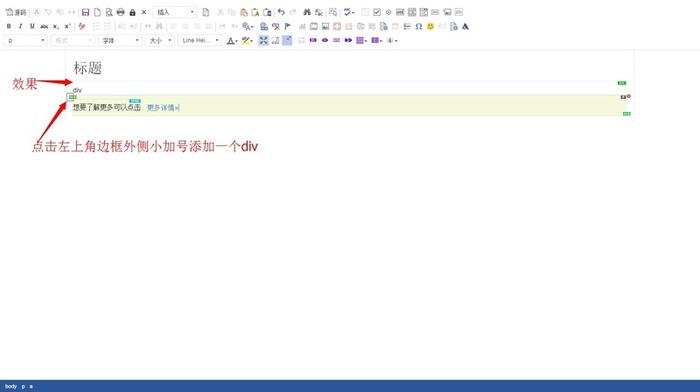Toggle Italic formatting
The image size is (700, 392).
[x=20, y=26]
